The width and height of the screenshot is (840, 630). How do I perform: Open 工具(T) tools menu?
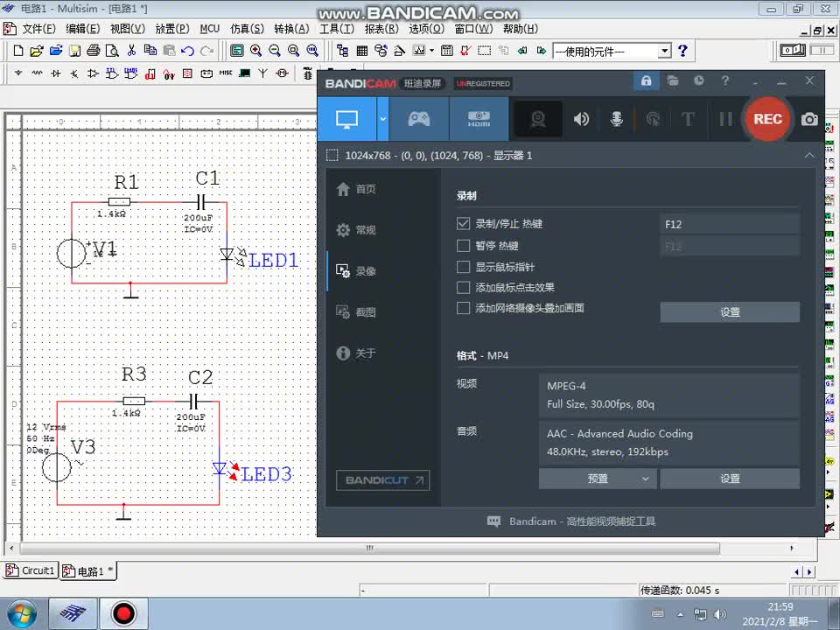(337, 28)
